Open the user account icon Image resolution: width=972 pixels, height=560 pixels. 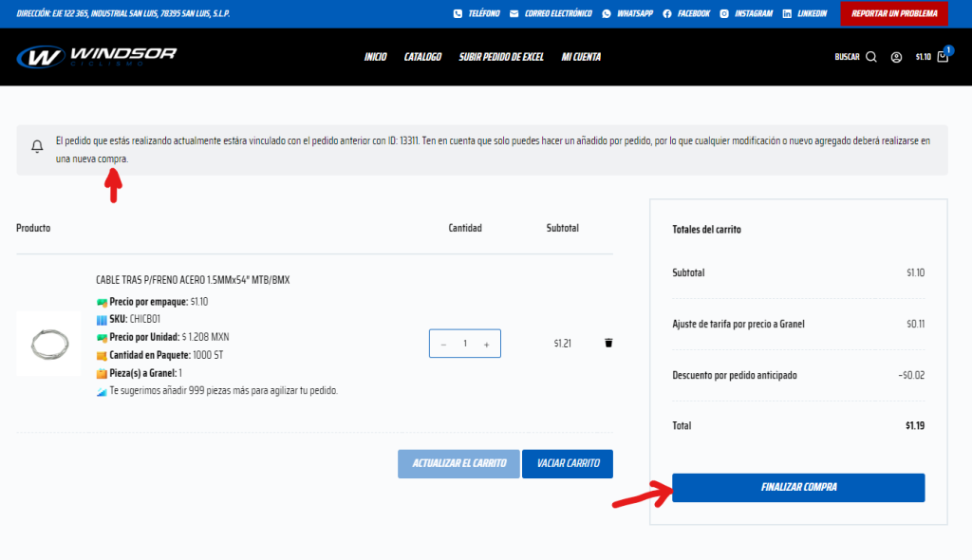click(x=896, y=57)
